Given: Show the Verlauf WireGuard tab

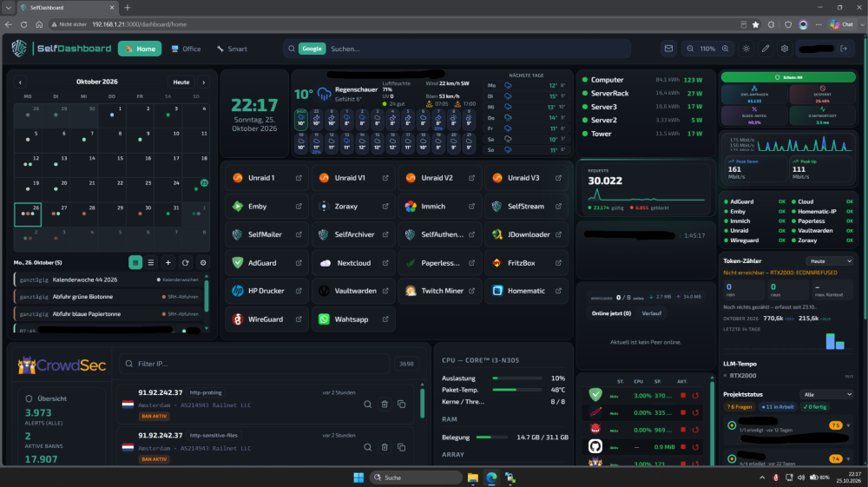Looking at the screenshot, I should tap(652, 313).
